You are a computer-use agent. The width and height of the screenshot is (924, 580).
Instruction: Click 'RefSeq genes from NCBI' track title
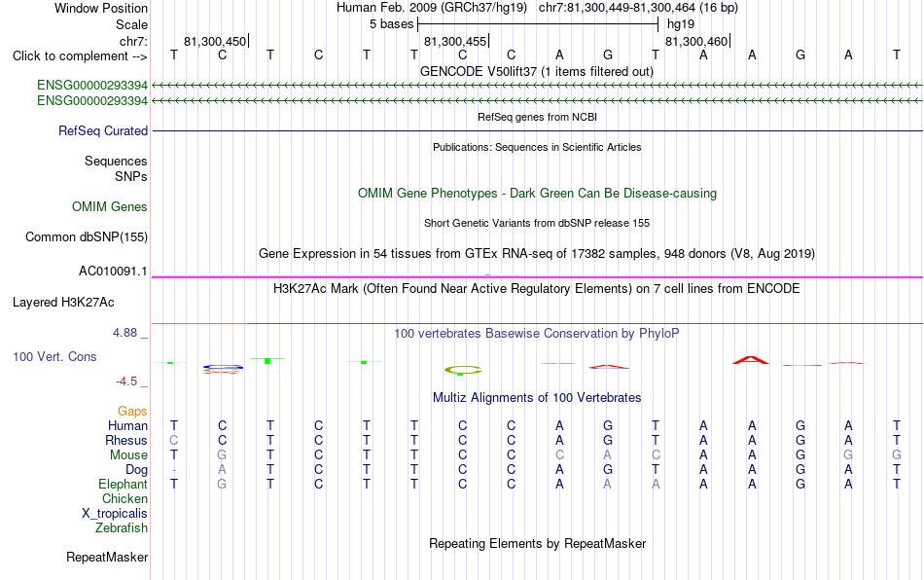pos(537,117)
